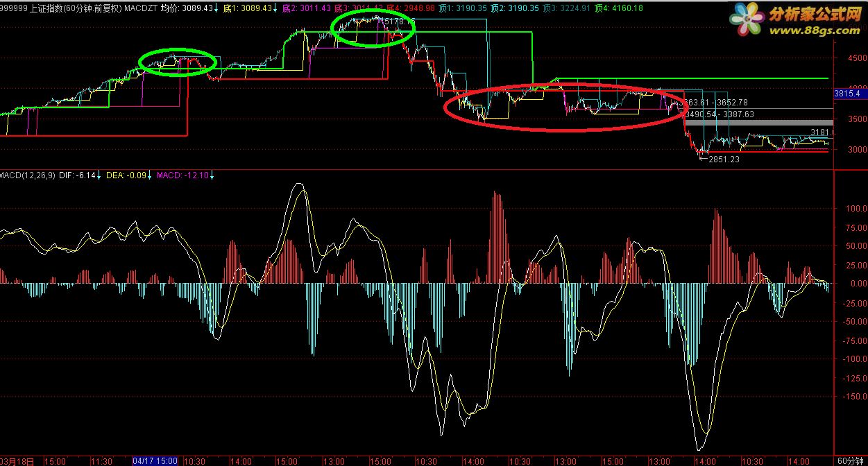Click the 3181 price label near right edge
The image size is (868, 466).
[x=821, y=132]
